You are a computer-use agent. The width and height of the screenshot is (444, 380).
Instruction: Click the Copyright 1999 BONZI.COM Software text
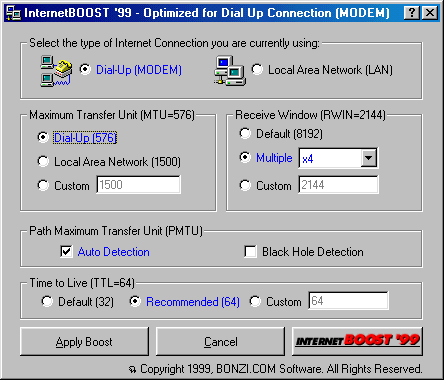pyautogui.click(x=281, y=369)
